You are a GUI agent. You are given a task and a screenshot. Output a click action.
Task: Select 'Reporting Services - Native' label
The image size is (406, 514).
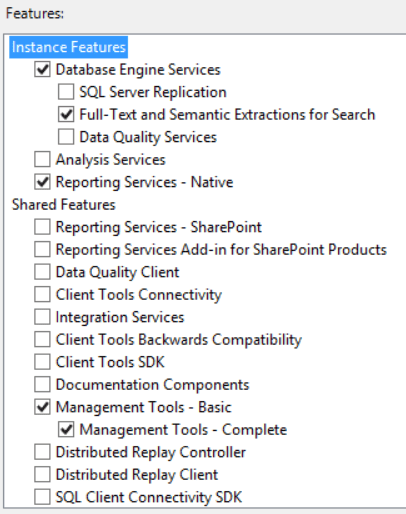click(x=144, y=182)
